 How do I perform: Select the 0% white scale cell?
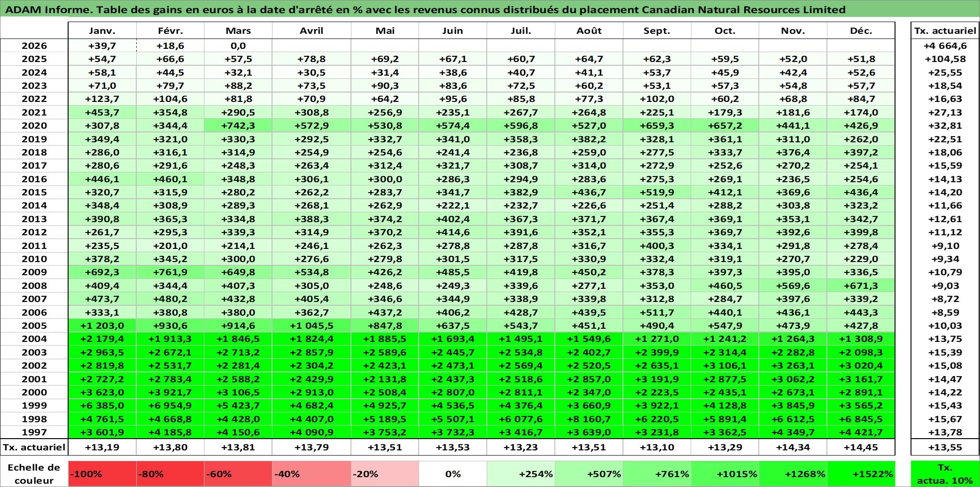coord(453,474)
